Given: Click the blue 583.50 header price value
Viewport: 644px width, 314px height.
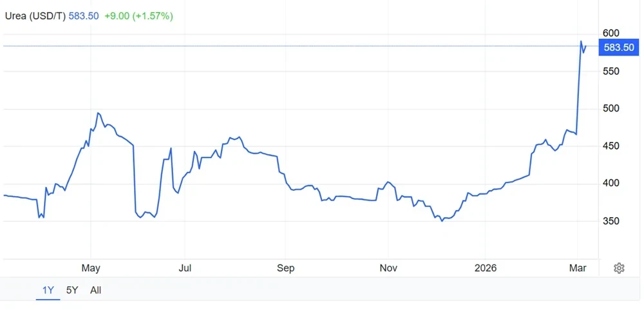Looking at the screenshot, I should pos(84,16).
